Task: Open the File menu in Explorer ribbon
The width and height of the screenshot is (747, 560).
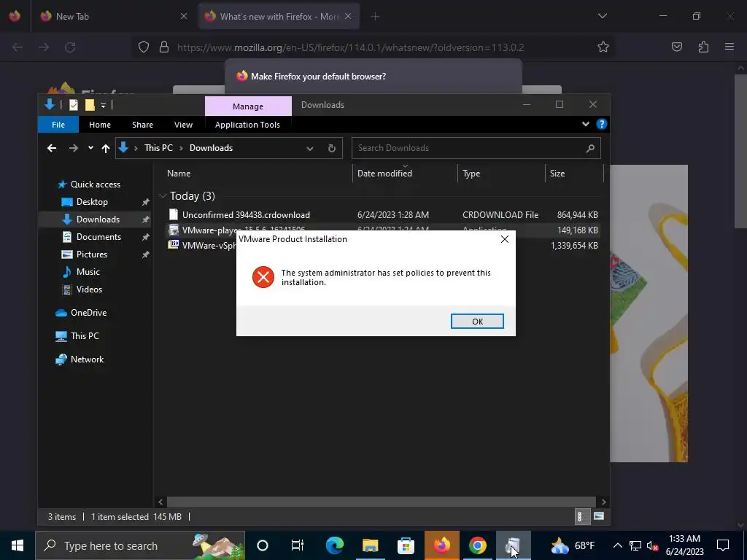Action: (x=58, y=125)
